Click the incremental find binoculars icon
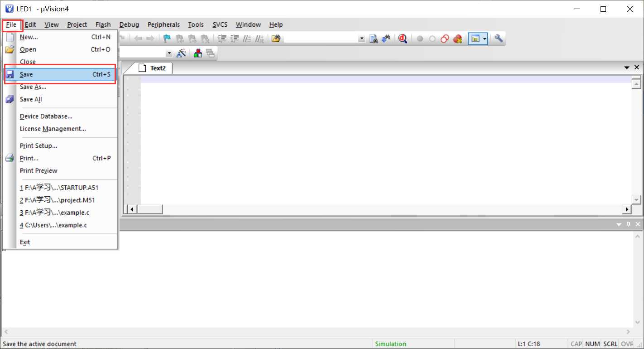644x349 pixels. pyautogui.click(x=386, y=39)
